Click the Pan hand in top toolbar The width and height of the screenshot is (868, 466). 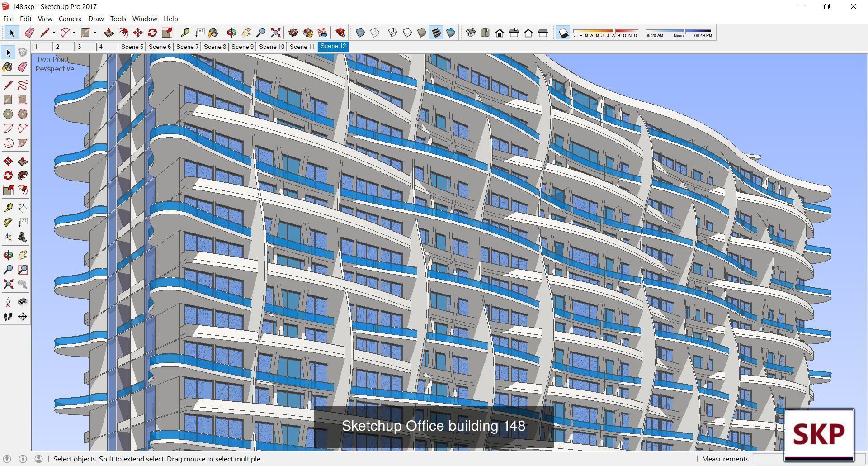[246, 33]
